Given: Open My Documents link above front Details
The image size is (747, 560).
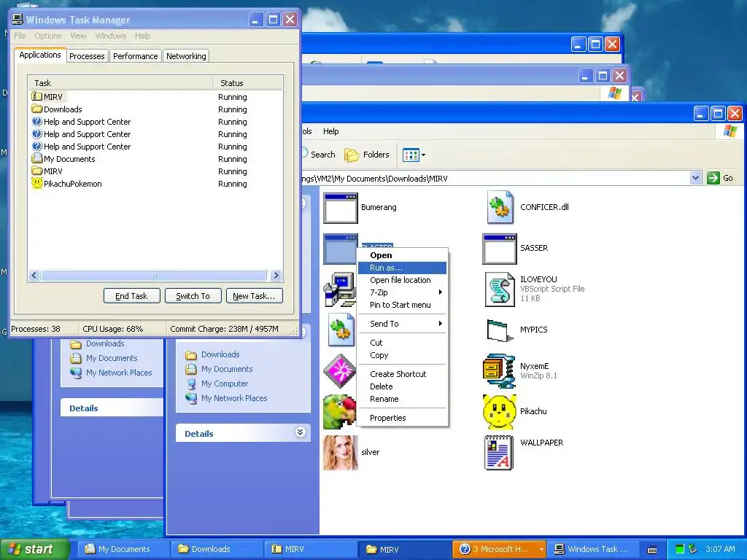Looking at the screenshot, I should (227, 369).
